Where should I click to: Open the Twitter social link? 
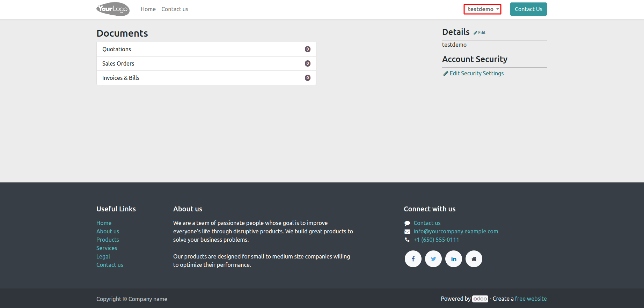click(433, 259)
